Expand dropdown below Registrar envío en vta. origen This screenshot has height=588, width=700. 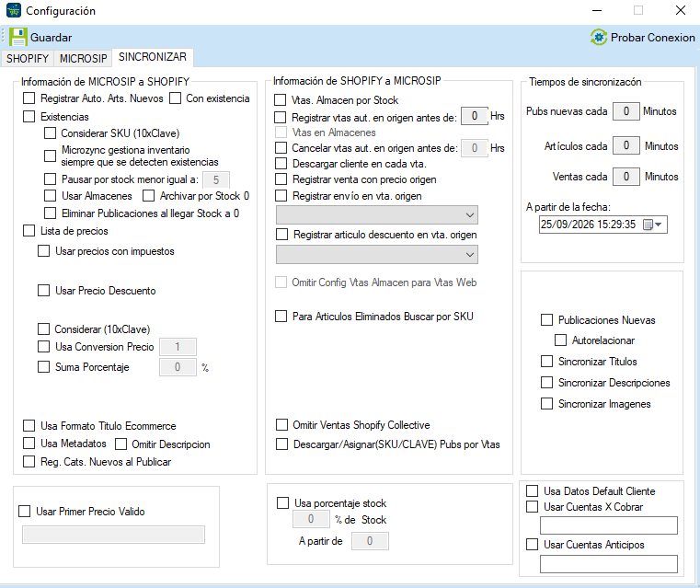377,214
